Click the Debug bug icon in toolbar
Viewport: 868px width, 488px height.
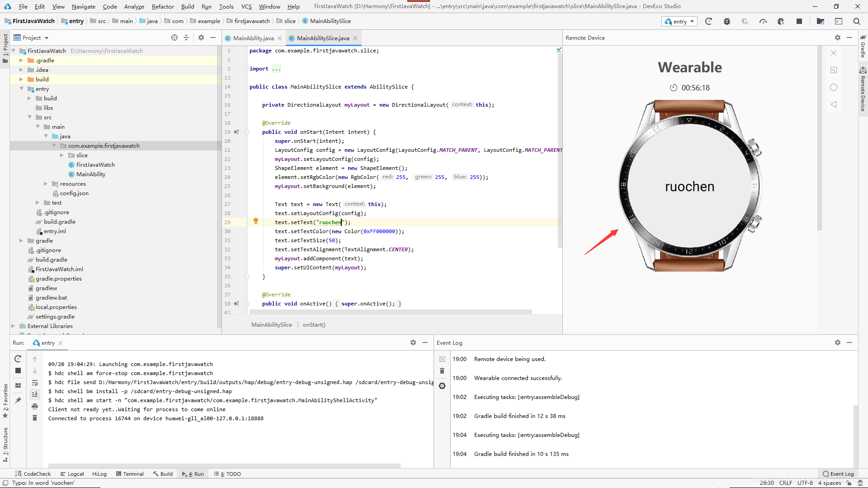[x=726, y=21]
